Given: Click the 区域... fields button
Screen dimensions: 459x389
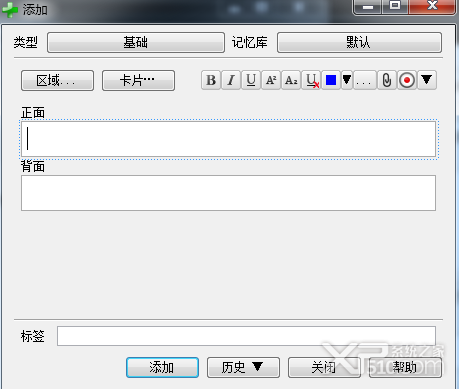Looking at the screenshot, I should pyautogui.click(x=57, y=80).
